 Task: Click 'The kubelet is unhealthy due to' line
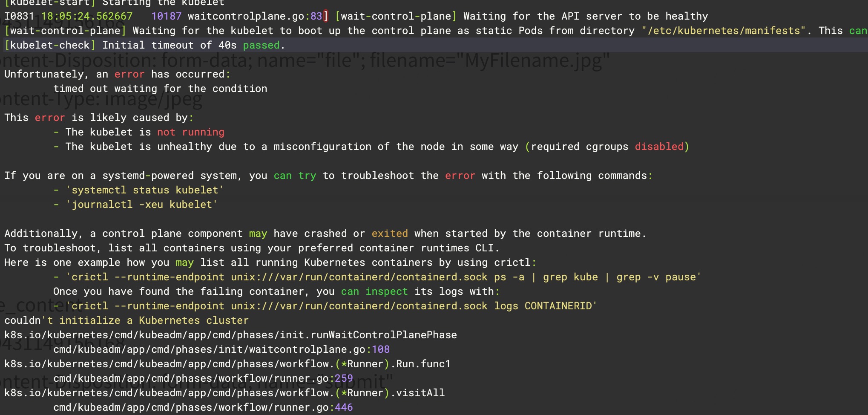point(371,147)
